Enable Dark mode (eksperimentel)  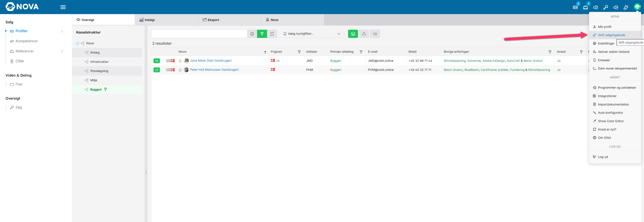pyautogui.click(x=615, y=69)
